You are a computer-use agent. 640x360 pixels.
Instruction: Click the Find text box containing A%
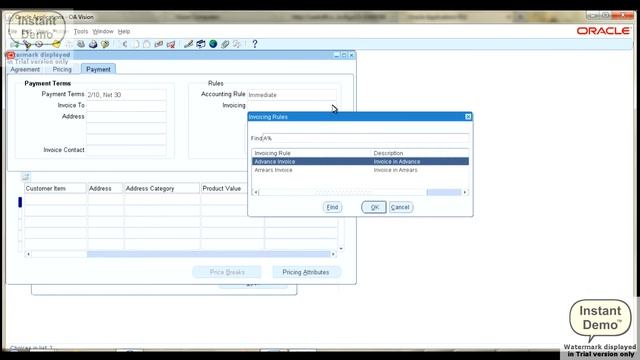tap(366, 138)
